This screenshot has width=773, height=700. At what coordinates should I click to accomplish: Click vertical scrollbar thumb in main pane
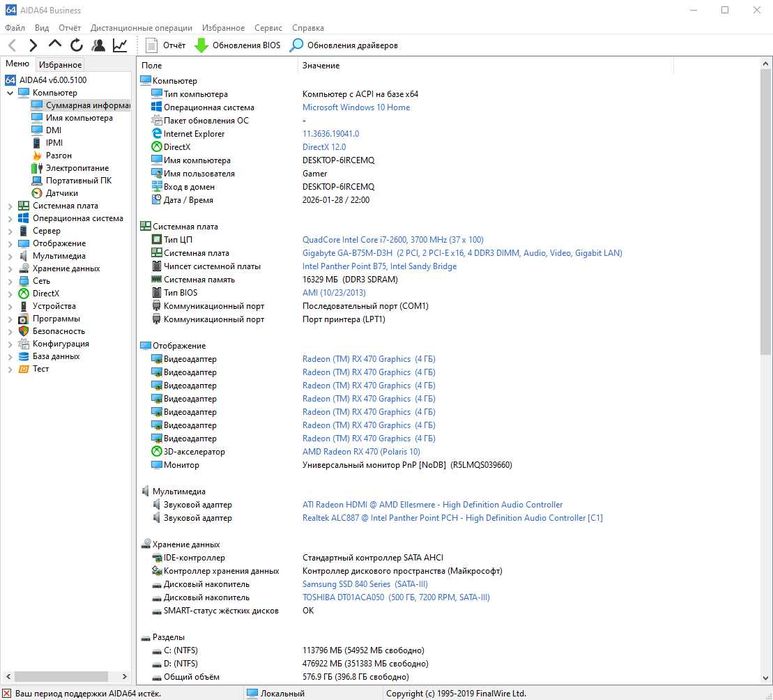click(x=765, y=211)
